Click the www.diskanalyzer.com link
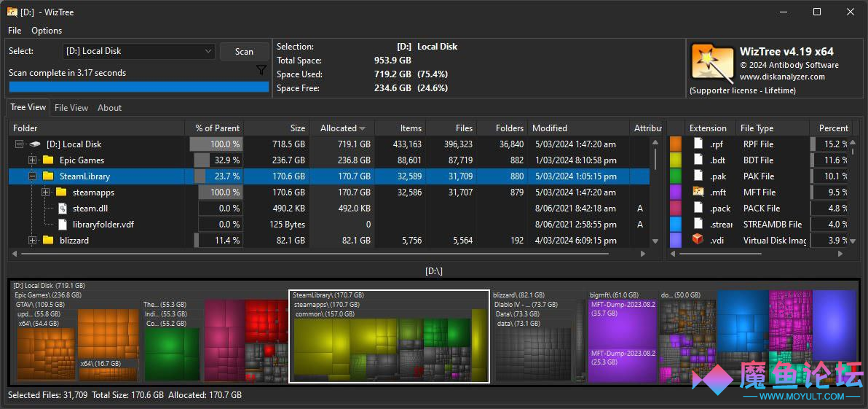This screenshot has height=409, width=868. click(x=782, y=77)
